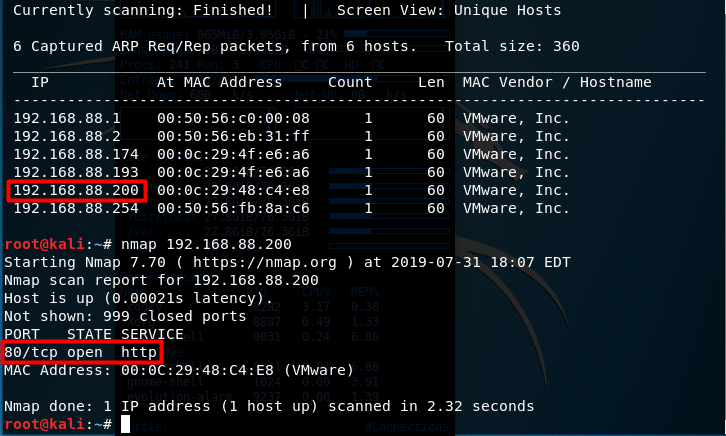Click MAC address 00:0c:29:48:c4:e8 in table

pos(233,191)
